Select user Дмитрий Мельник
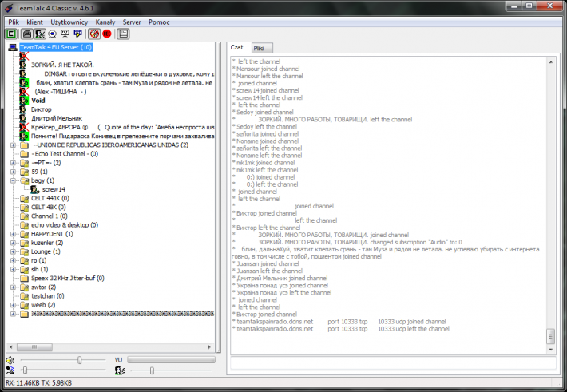Screen dimensions: 567x392 click(57, 118)
